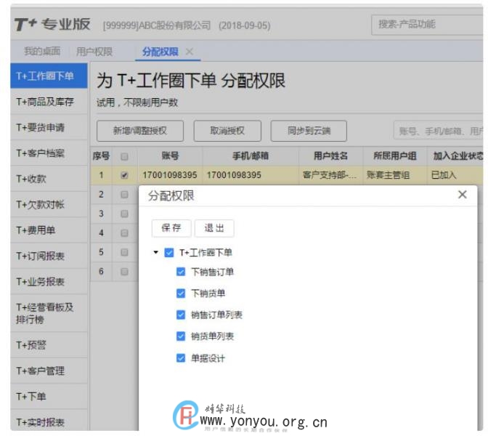Close the 分配权限 tab

[x=190, y=52]
